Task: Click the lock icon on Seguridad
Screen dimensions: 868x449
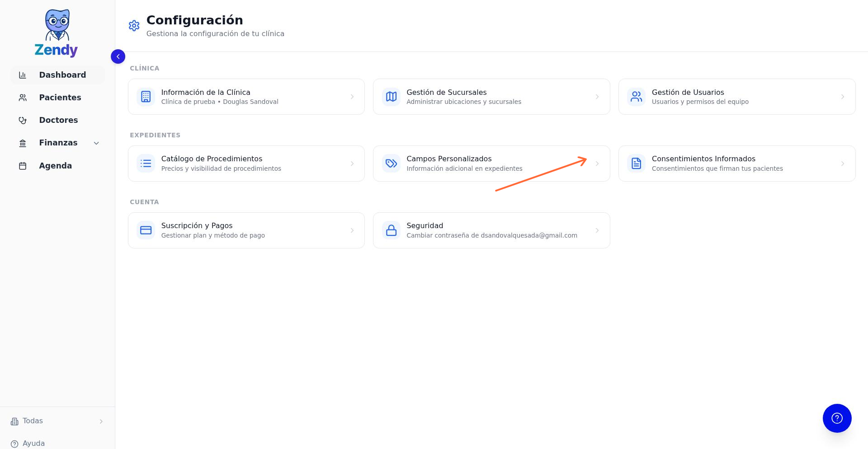Action: pos(391,230)
